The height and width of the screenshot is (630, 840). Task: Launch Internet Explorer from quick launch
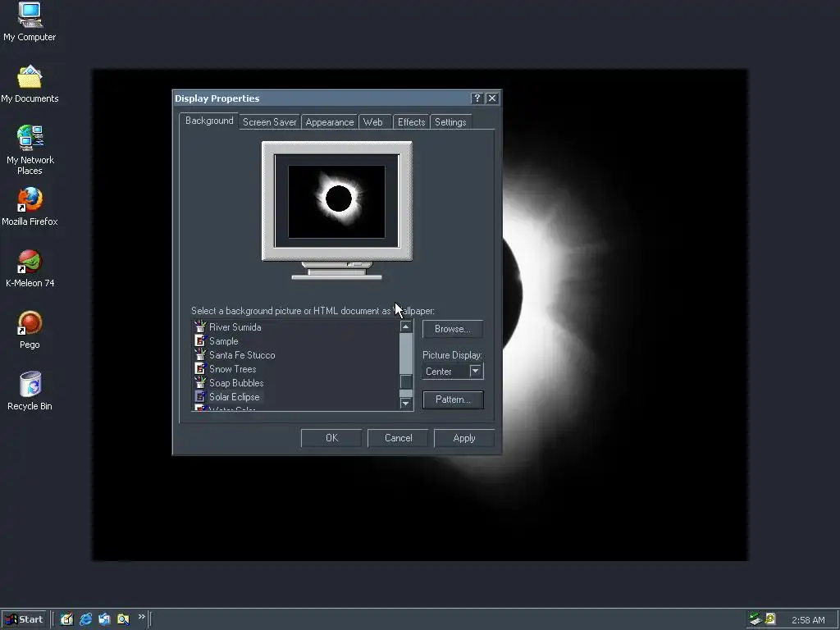(x=85, y=619)
